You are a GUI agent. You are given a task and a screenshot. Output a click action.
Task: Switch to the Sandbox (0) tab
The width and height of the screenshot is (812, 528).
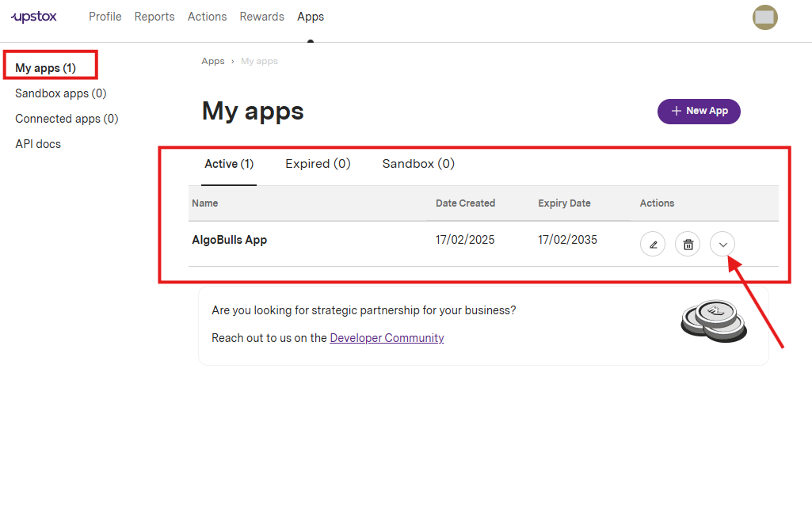click(x=418, y=164)
